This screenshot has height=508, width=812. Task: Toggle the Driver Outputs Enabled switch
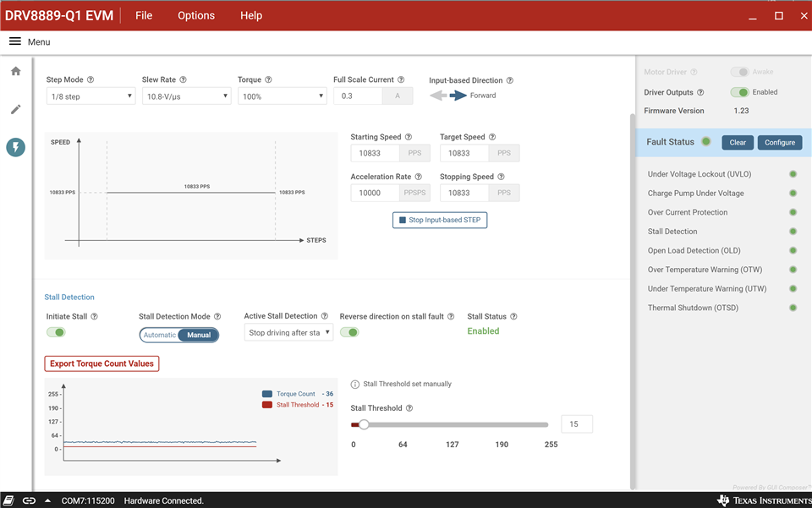(739, 92)
